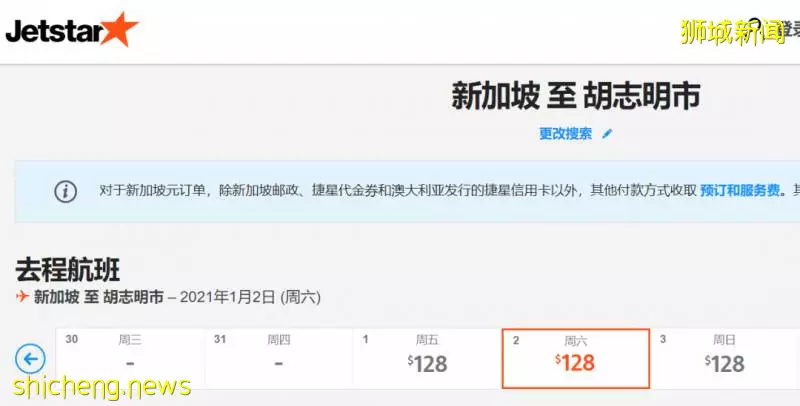Pick the 3 周日 $128 date
800x406 pixels.
pyautogui.click(x=724, y=358)
